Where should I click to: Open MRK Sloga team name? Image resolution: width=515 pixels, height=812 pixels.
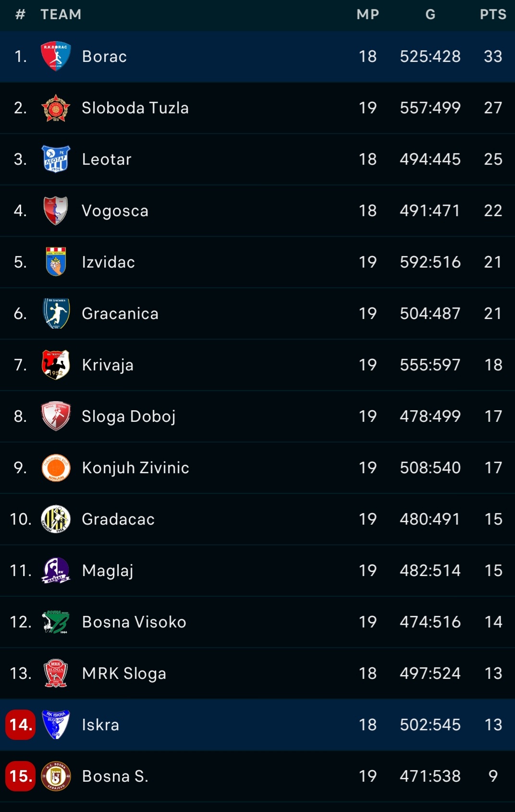tap(124, 673)
